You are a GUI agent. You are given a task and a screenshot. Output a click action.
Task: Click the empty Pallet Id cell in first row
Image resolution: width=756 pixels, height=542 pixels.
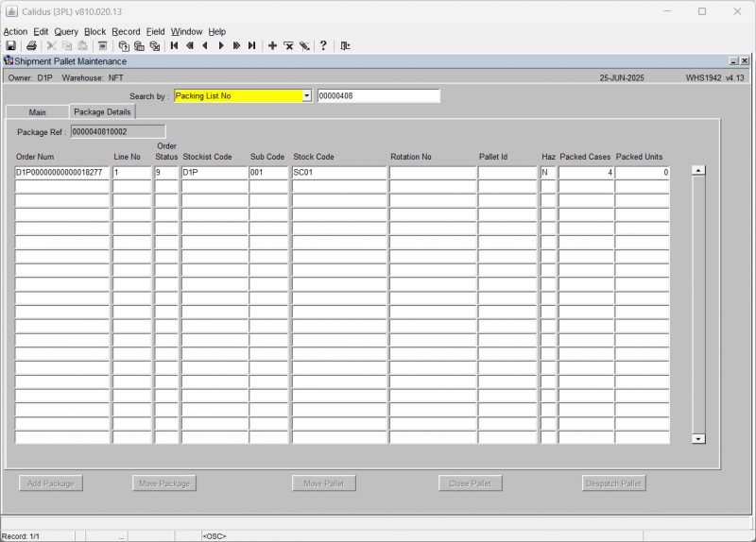[507, 173]
